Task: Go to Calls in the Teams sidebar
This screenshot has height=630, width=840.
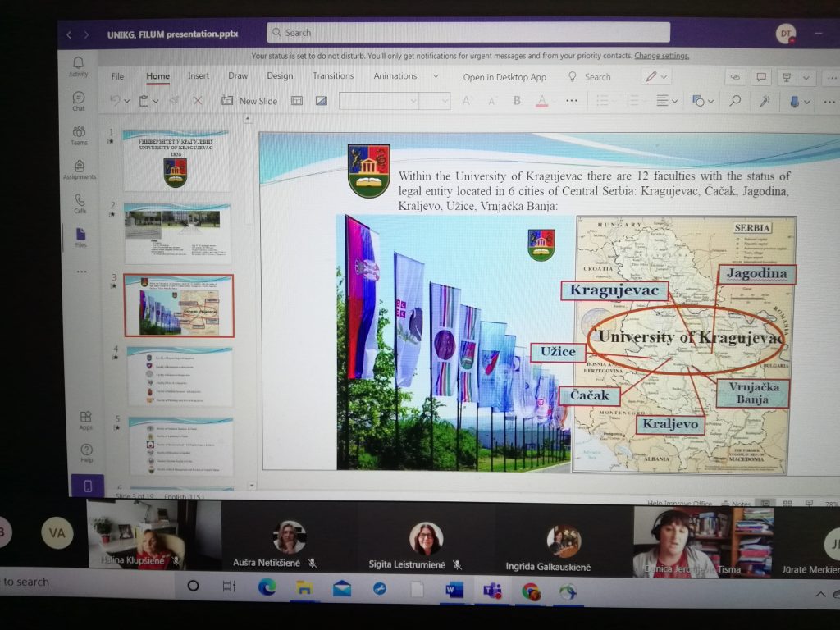Action: pyautogui.click(x=80, y=203)
